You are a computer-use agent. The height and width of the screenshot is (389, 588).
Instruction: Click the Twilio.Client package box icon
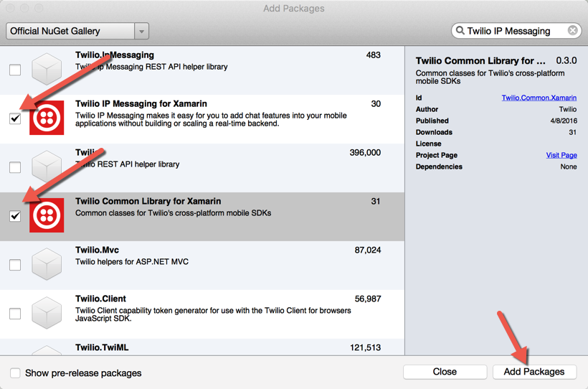click(x=47, y=313)
